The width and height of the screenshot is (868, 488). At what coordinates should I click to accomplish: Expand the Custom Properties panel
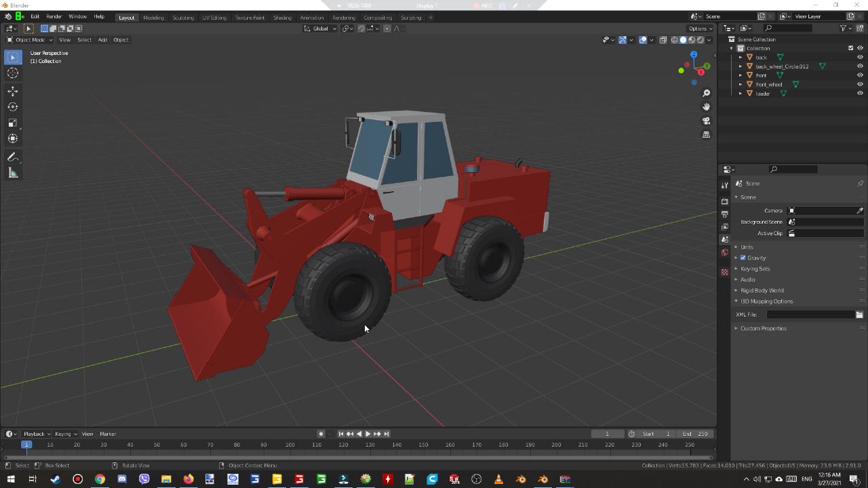(763, 328)
